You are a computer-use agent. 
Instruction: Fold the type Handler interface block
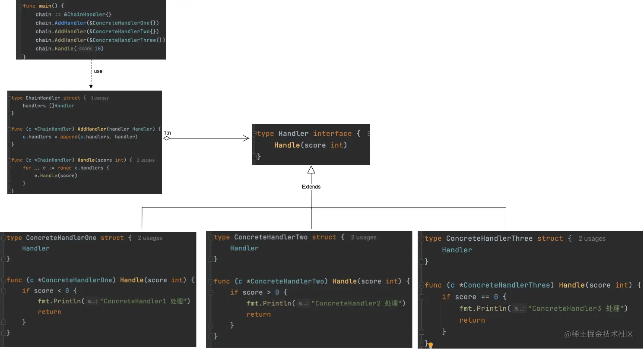255,134
